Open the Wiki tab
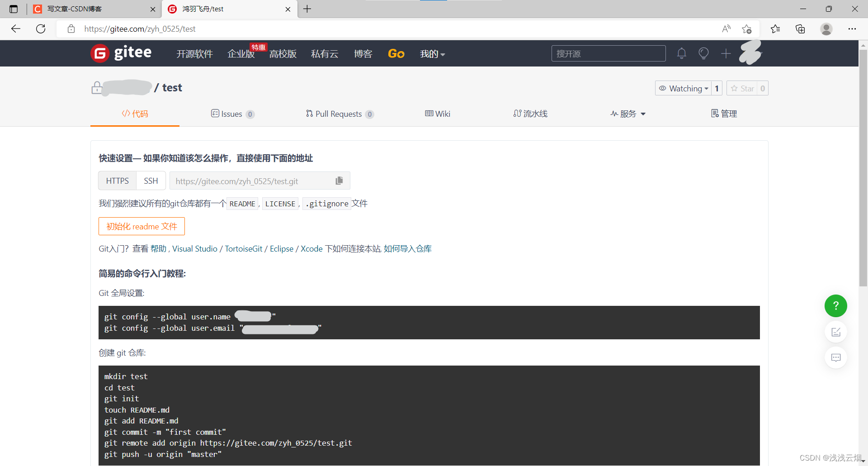Image resolution: width=868 pixels, height=466 pixels. coord(438,114)
